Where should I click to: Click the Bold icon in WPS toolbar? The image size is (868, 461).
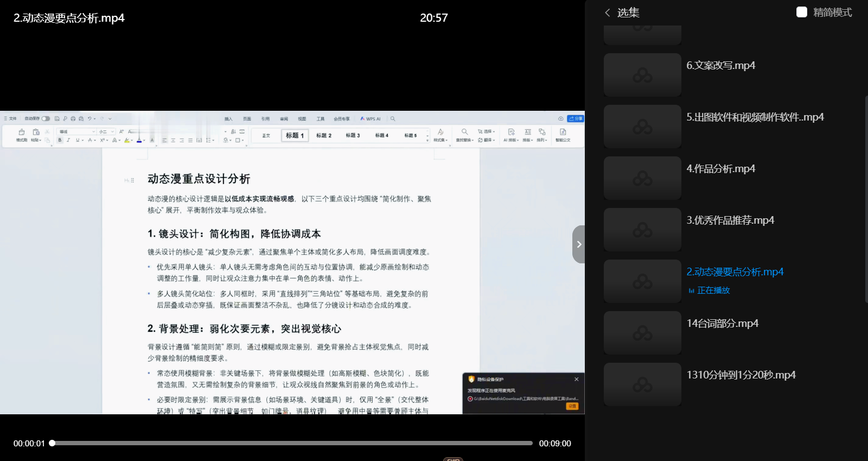(x=60, y=140)
